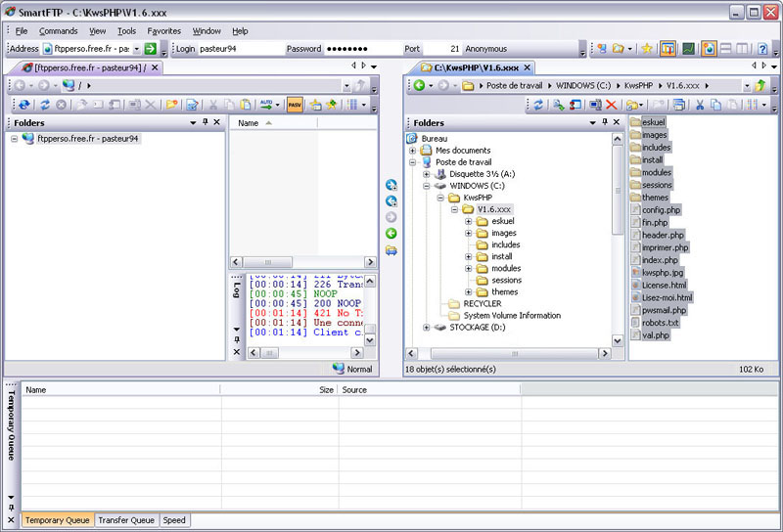Click the Name column header in remote list

(273, 123)
